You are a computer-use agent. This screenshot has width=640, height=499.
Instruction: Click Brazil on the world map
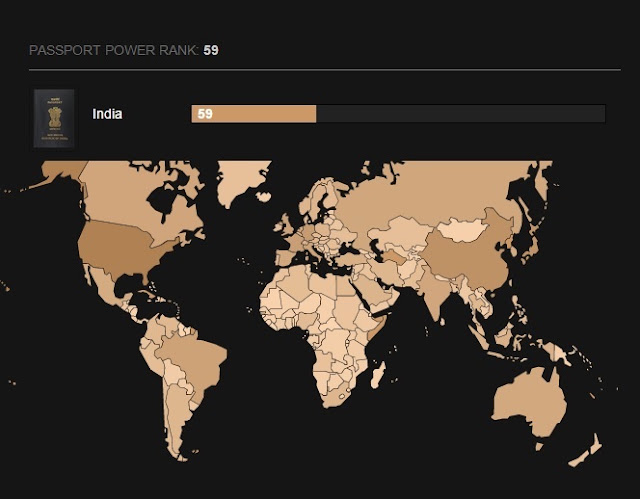click(194, 359)
